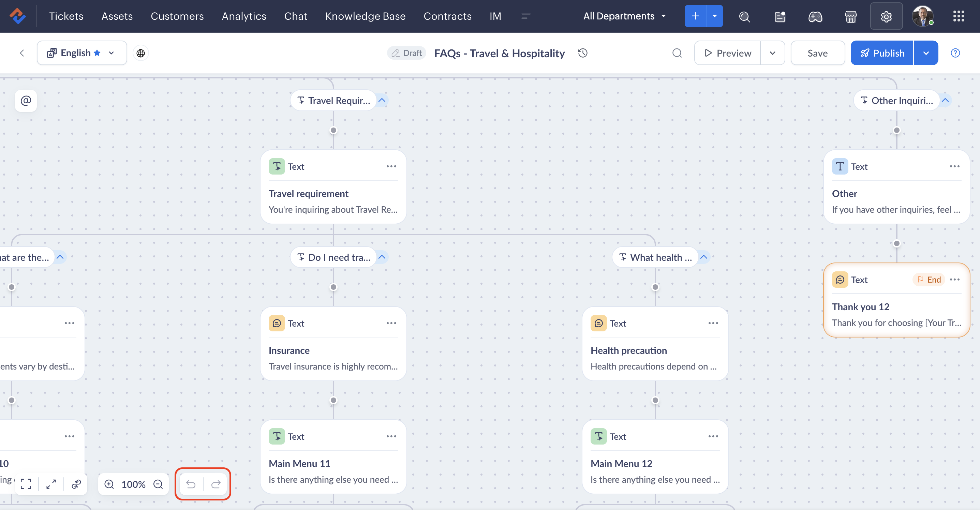Collapse the What health ... branch

click(704, 257)
